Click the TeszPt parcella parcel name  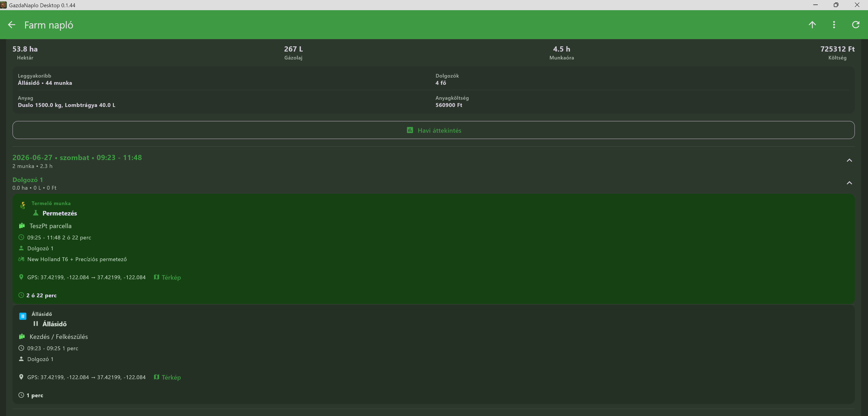[x=50, y=226]
